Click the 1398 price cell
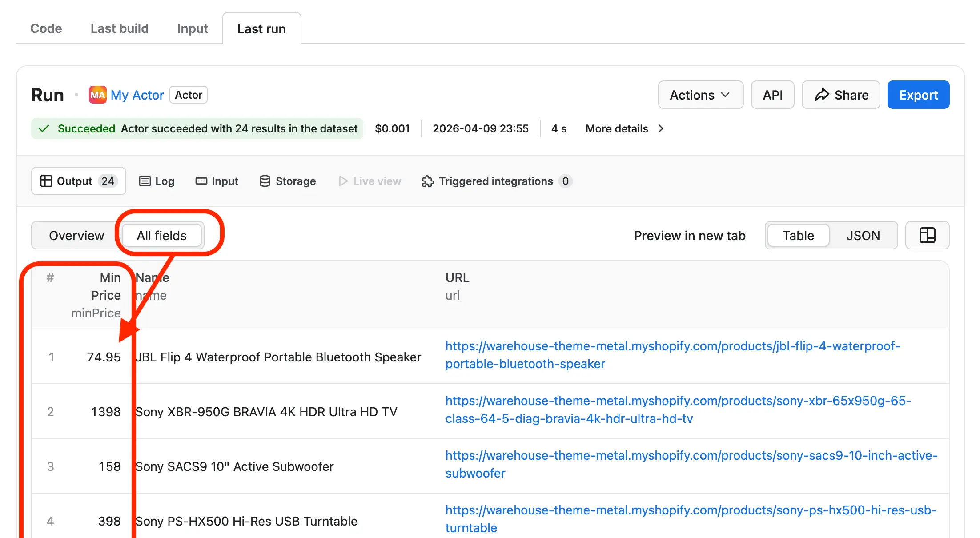Screen dimensions: 980x538 coord(106,412)
